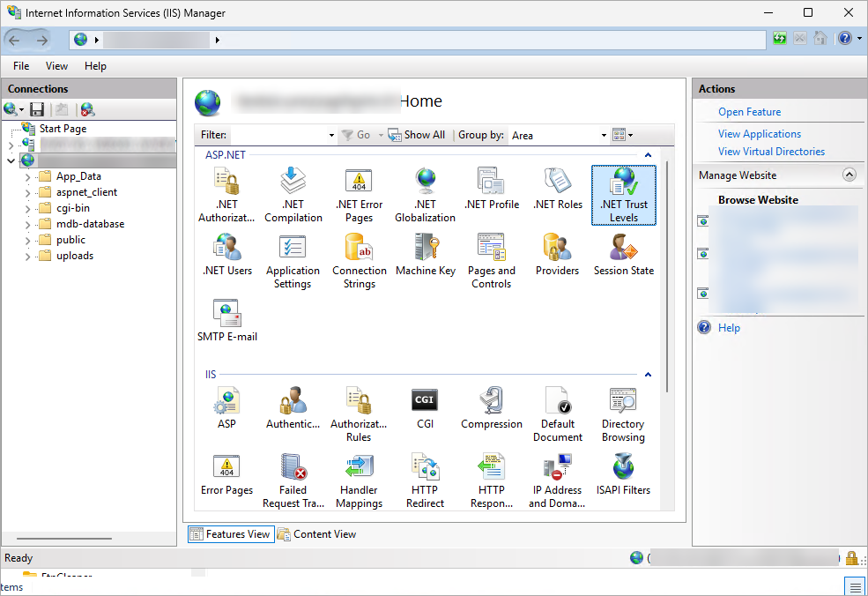Open the ASP feature in IIS group
This screenshot has width=868, height=596.
[x=226, y=407]
